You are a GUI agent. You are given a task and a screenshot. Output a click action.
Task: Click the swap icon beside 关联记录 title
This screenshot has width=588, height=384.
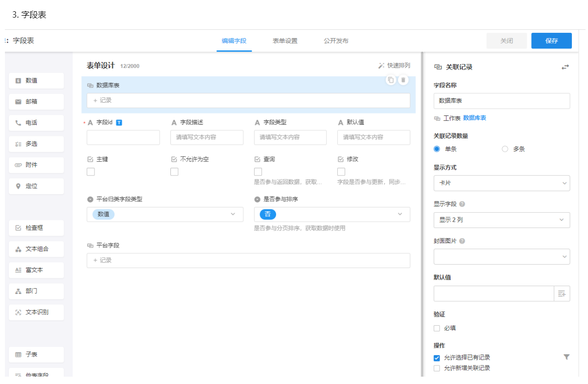click(565, 68)
